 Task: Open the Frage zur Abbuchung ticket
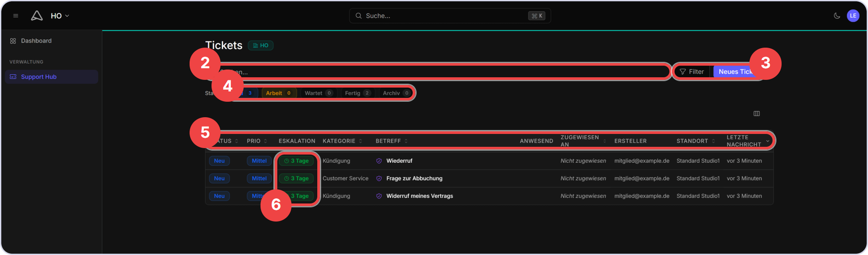[x=415, y=179]
